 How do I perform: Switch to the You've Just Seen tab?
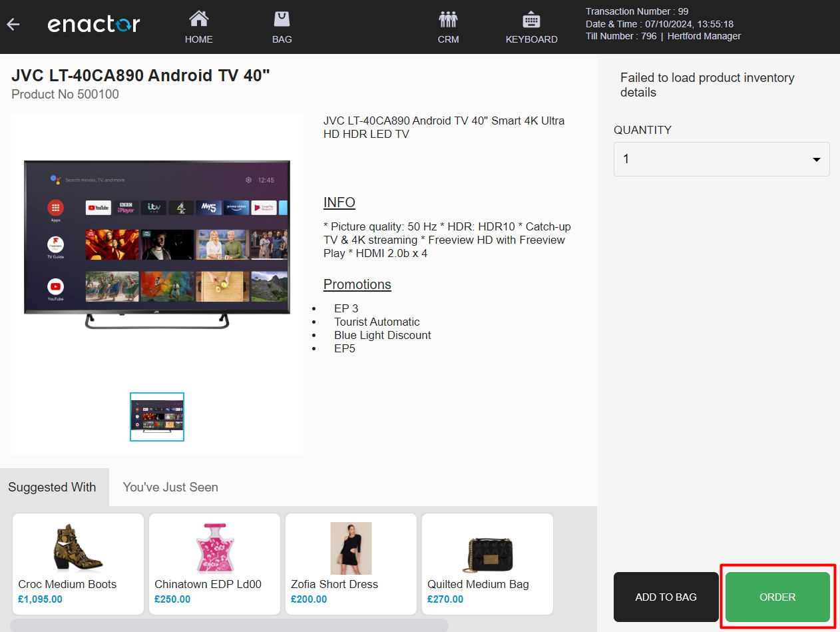pos(170,487)
